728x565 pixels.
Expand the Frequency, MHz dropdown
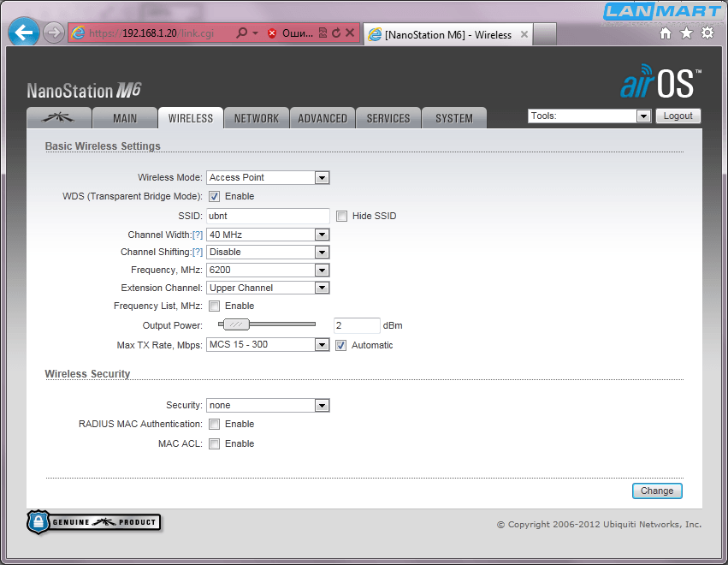tap(268, 270)
